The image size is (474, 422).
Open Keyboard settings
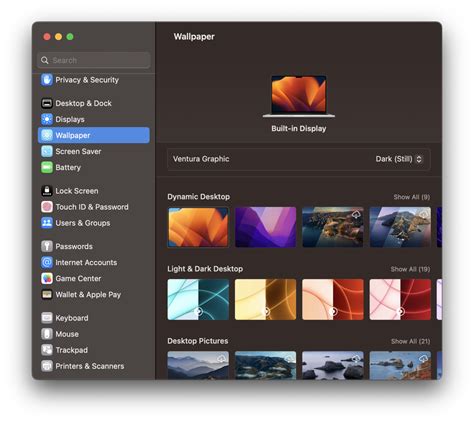94,318
